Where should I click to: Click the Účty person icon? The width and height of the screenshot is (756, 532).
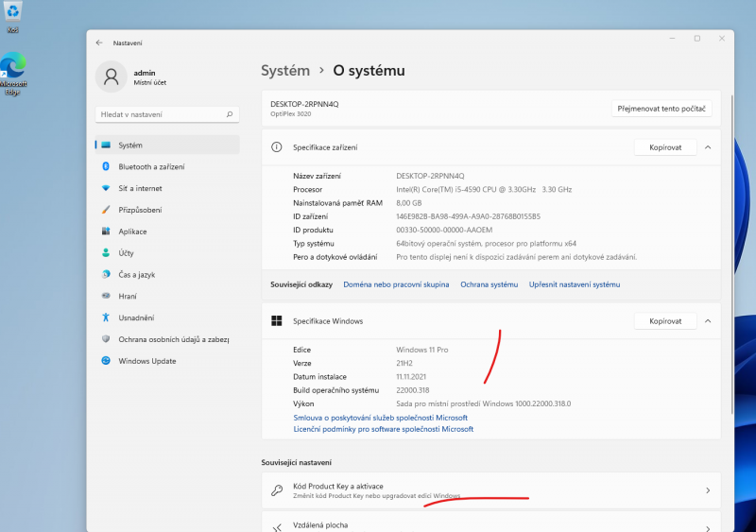coord(106,252)
